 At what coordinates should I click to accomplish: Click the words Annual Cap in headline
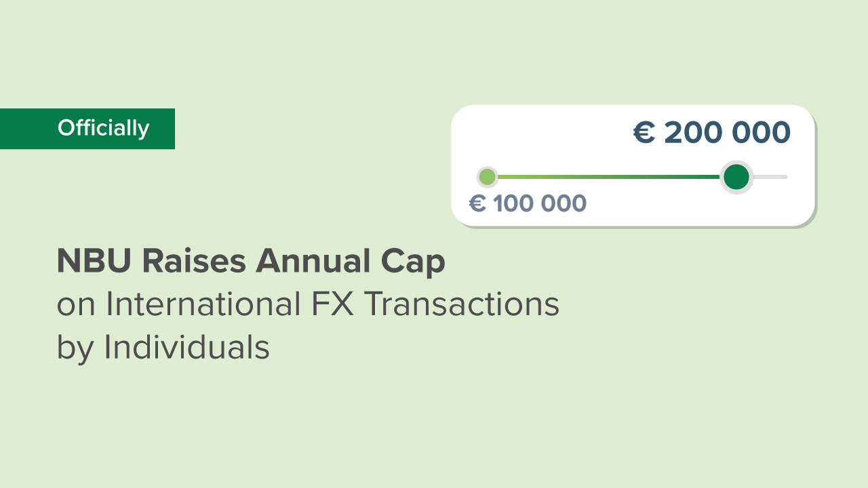pos(350,262)
